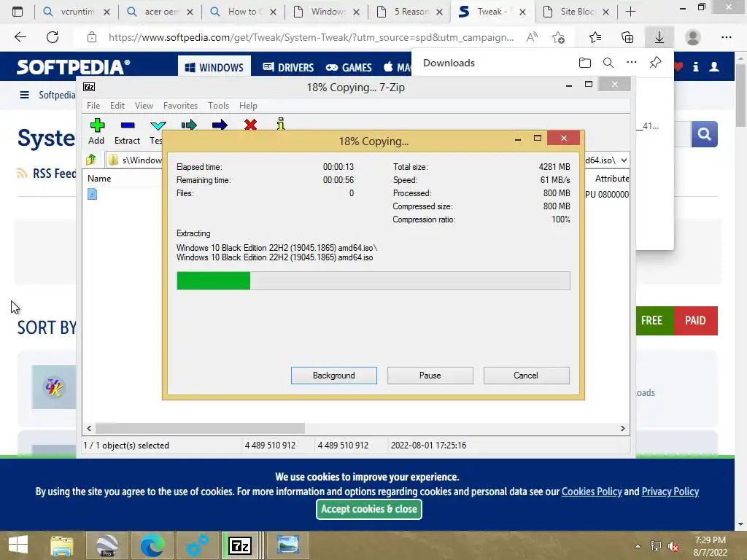
Task: Switch to the vcruntime search tab
Action: click(x=77, y=12)
